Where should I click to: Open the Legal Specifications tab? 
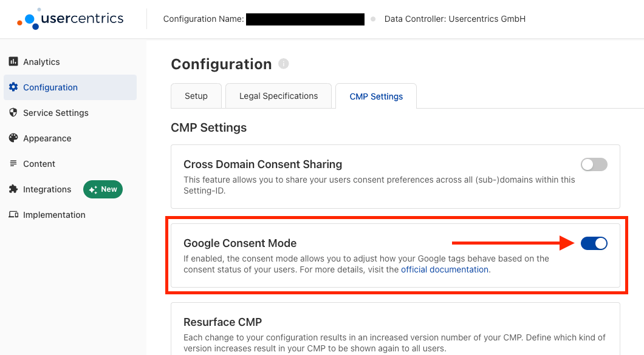coord(278,96)
